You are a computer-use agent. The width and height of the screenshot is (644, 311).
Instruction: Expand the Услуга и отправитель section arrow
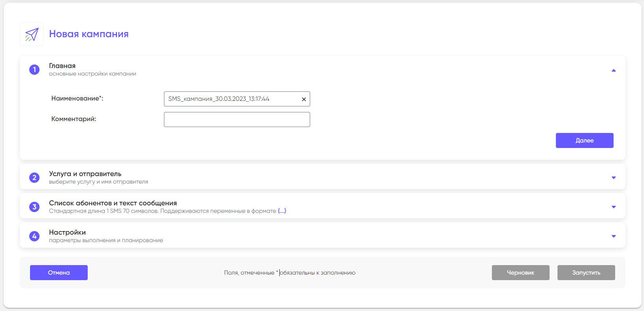click(x=614, y=178)
